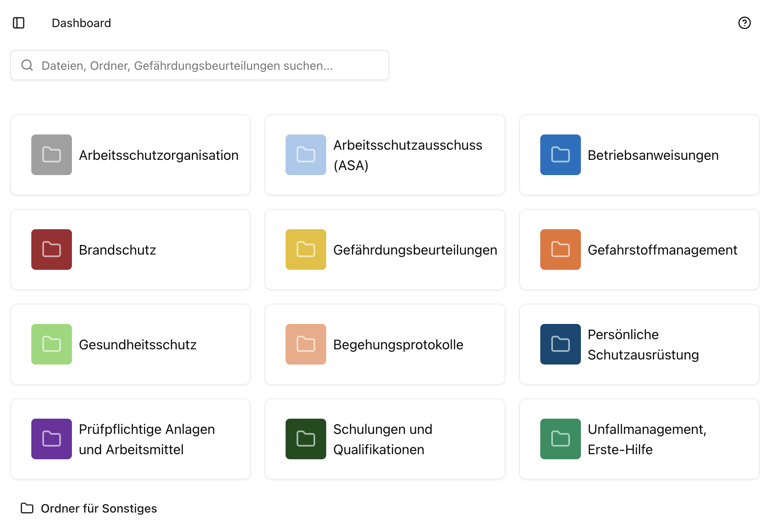Open the red Brandschutz folder icon
Image resolution: width=770 pixels, height=532 pixels.
tap(51, 250)
